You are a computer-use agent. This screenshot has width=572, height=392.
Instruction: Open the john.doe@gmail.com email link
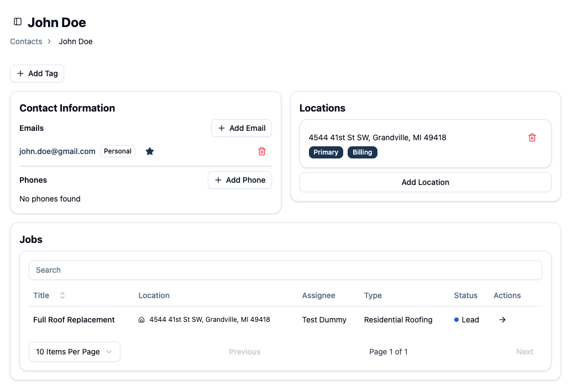coord(57,151)
